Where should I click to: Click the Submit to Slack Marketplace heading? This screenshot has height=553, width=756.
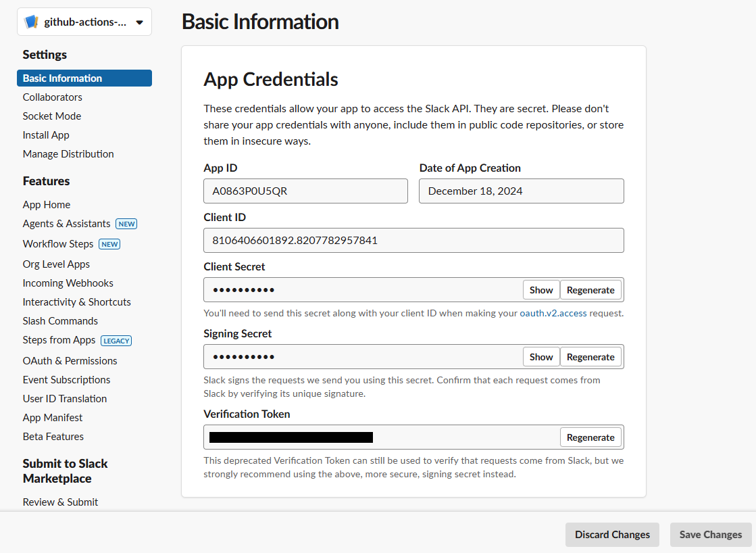click(65, 471)
